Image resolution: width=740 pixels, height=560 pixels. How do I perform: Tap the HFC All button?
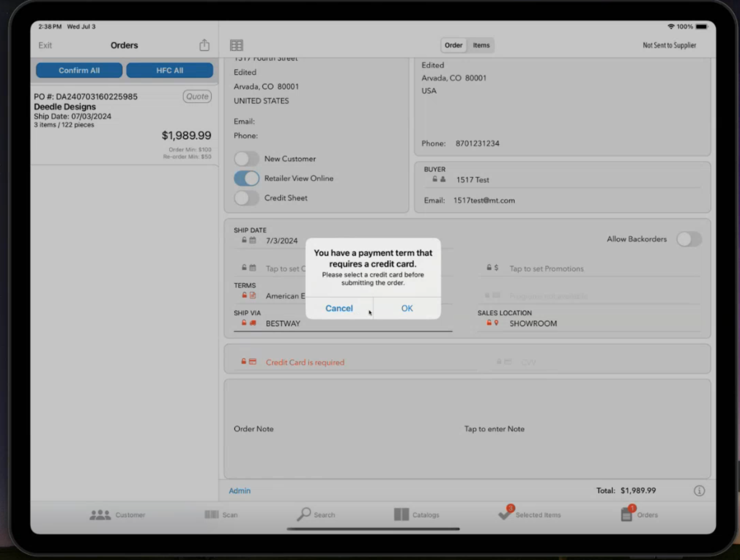click(170, 70)
